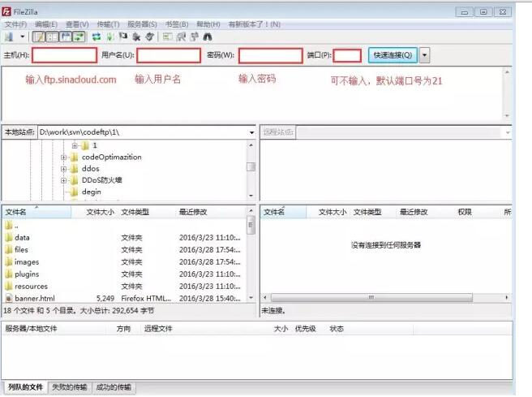The image size is (532, 397).
Task: Select the banner.html file icon
Action: point(9,298)
